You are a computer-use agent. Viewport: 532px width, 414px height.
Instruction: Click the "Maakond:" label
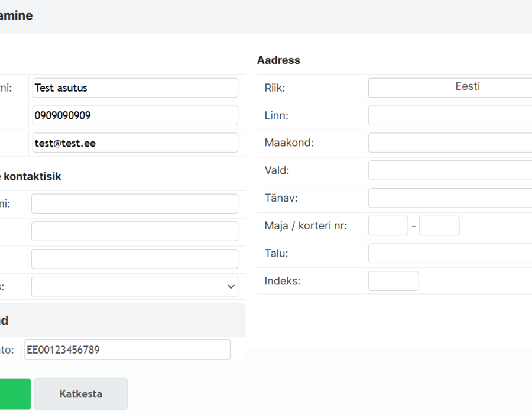point(289,143)
